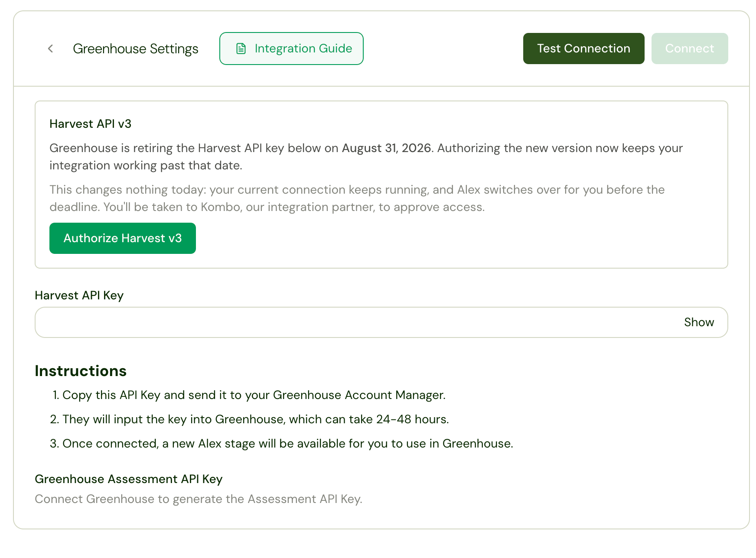
Task: Click the Instructions heading
Action: pos(81,371)
